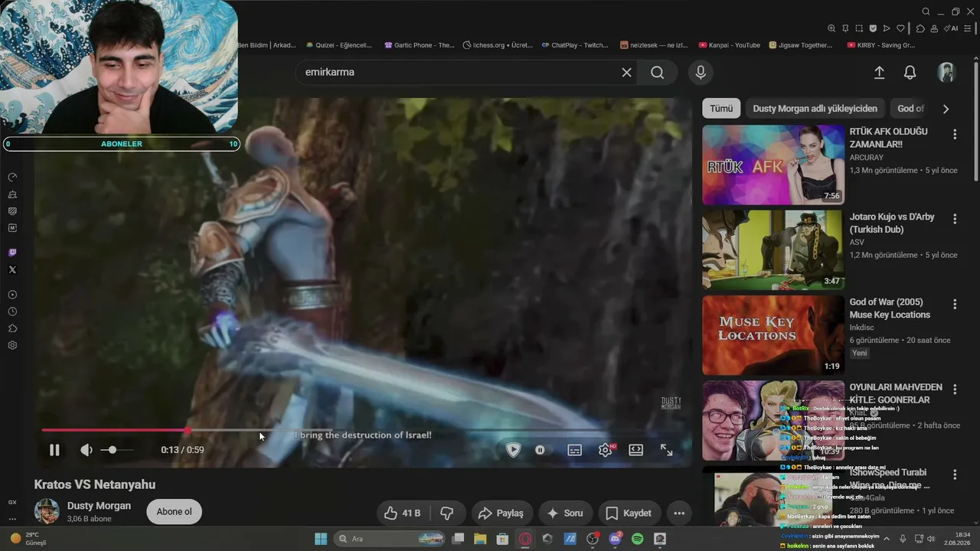Viewport: 980px width, 551px height.
Task: Open the ChatPlay Twitch bookmark
Action: [x=575, y=45]
